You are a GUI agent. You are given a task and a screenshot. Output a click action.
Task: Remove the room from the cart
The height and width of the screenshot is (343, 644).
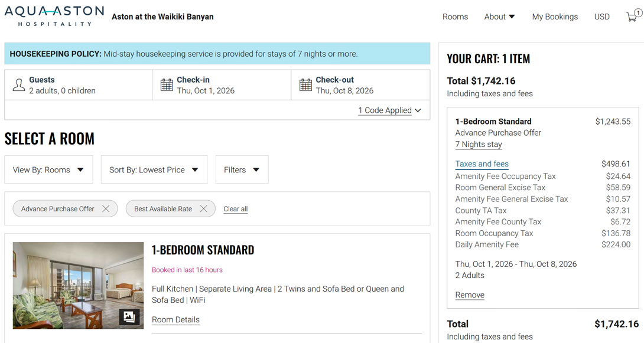(x=470, y=295)
